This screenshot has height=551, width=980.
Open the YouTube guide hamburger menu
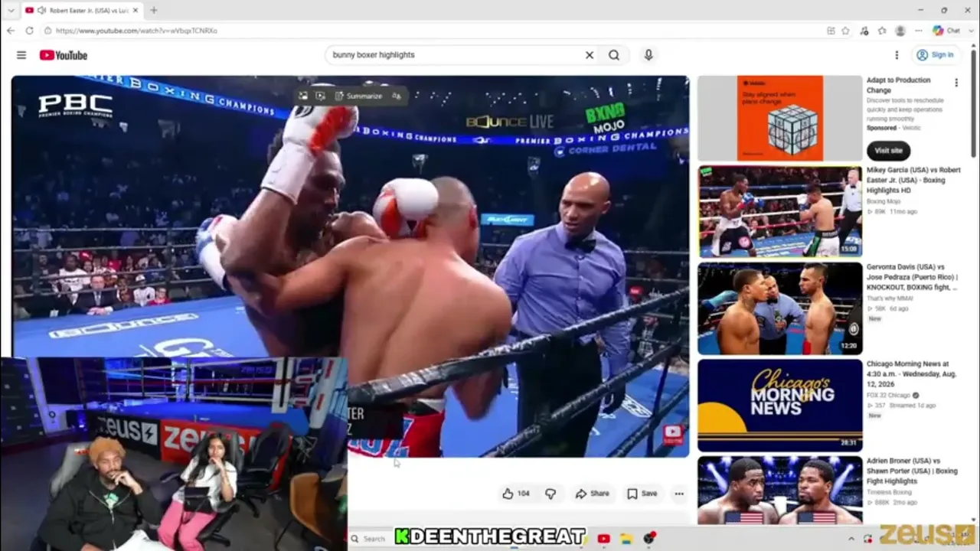point(21,55)
